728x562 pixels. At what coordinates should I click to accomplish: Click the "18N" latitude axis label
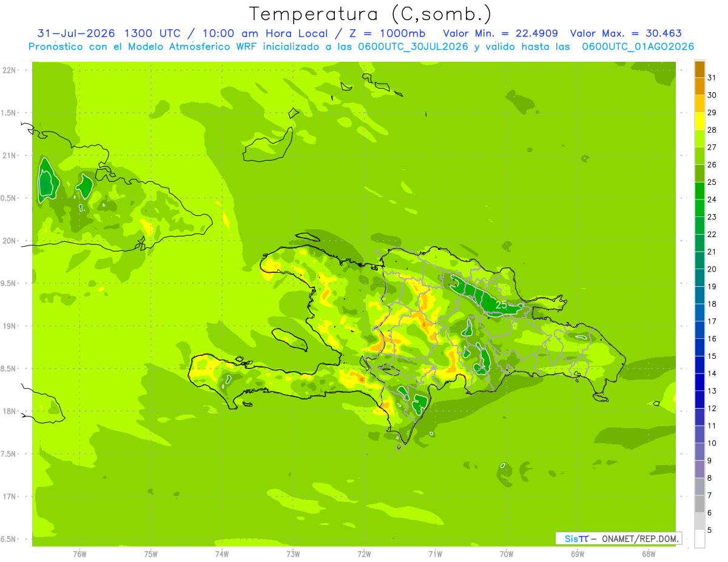tap(10, 412)
